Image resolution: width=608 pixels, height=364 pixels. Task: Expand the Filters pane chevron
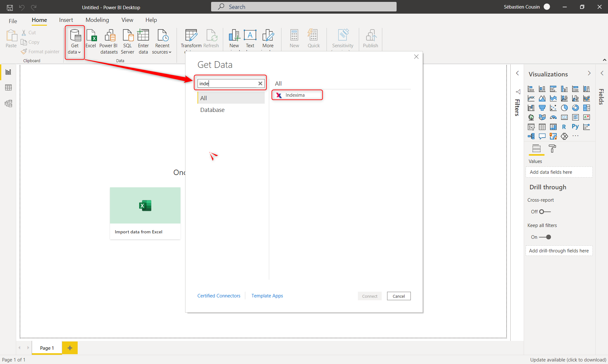coord(517,73)
